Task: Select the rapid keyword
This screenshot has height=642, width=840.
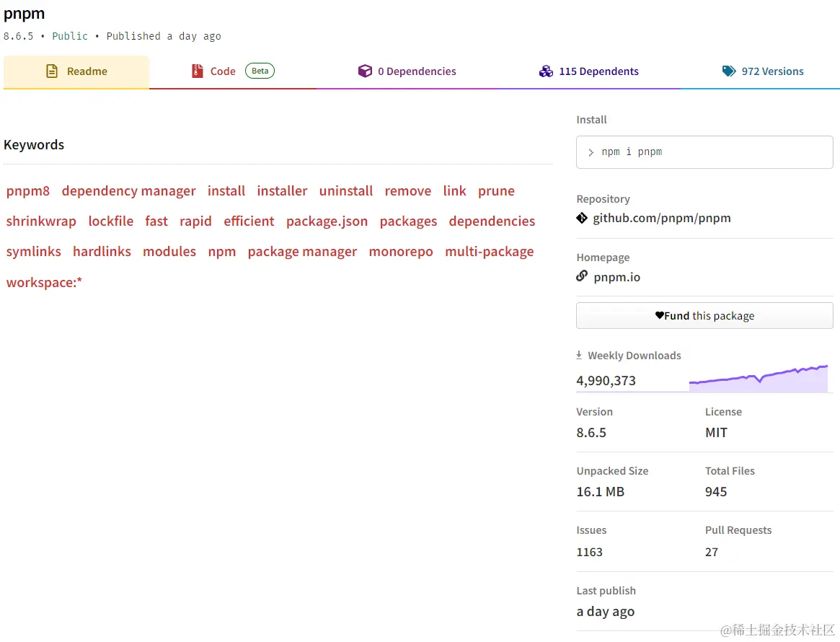Action: coord(195,221)
